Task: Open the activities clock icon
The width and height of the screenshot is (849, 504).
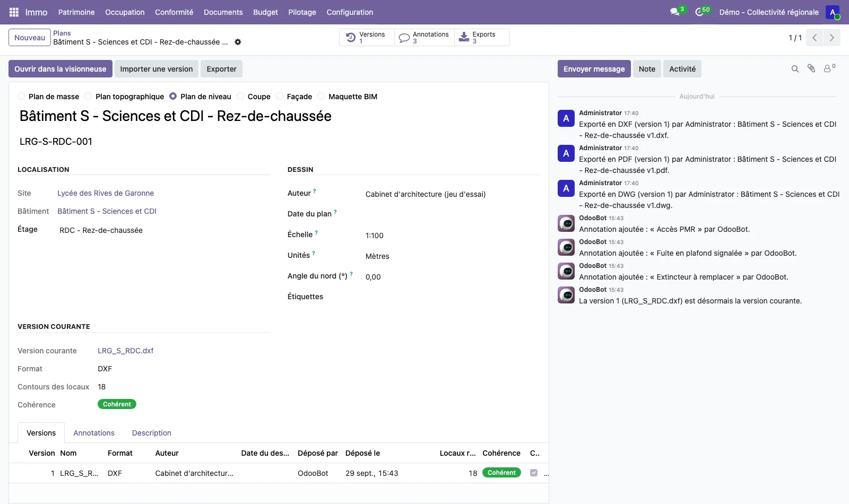Action: point(699,12)
